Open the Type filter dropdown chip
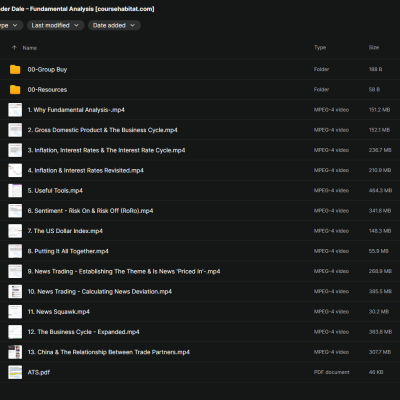 9,25
